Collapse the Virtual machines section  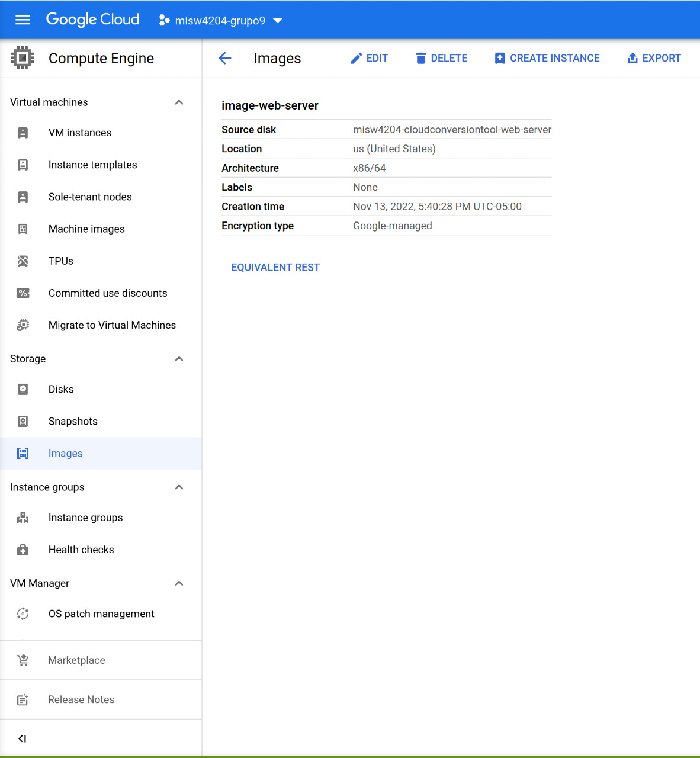pos(179,102)
